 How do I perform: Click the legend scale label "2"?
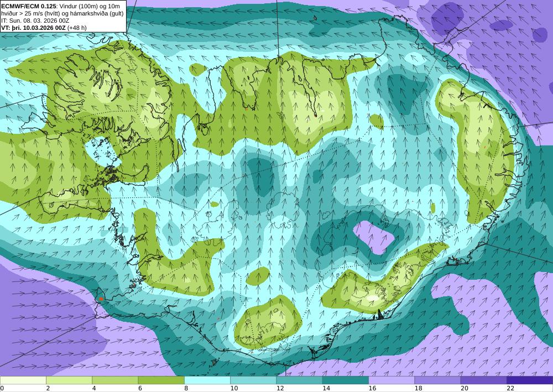[x=48, y=389]
